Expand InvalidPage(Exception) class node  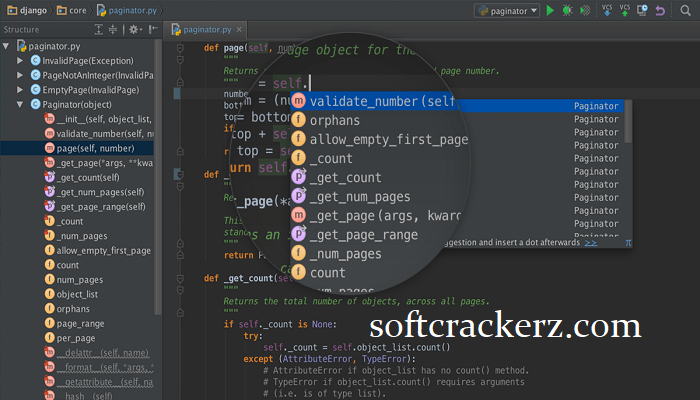[20, 60]
